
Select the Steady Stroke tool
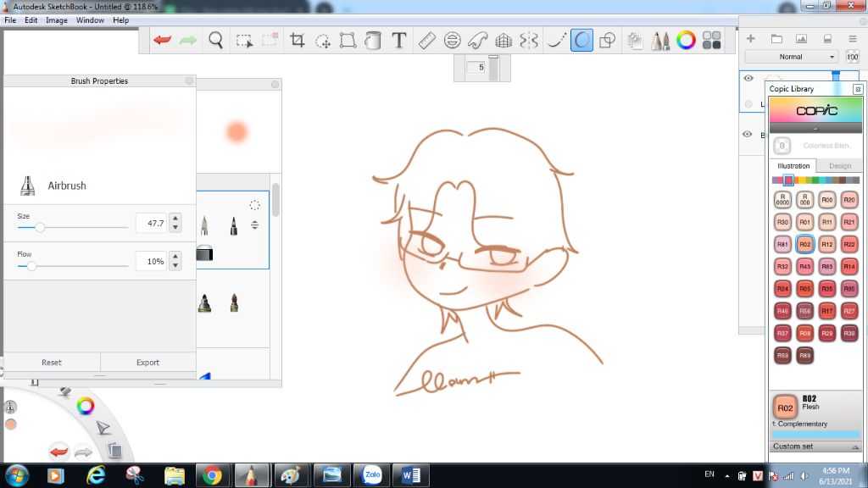556,41
